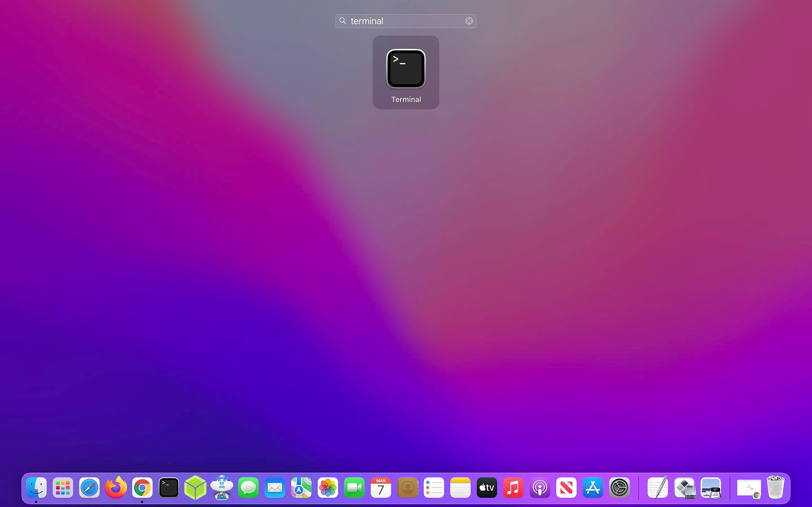Open the Calendar showing March 7
The height and width of the screenshot is (507, 812).
tap(381, 488)
